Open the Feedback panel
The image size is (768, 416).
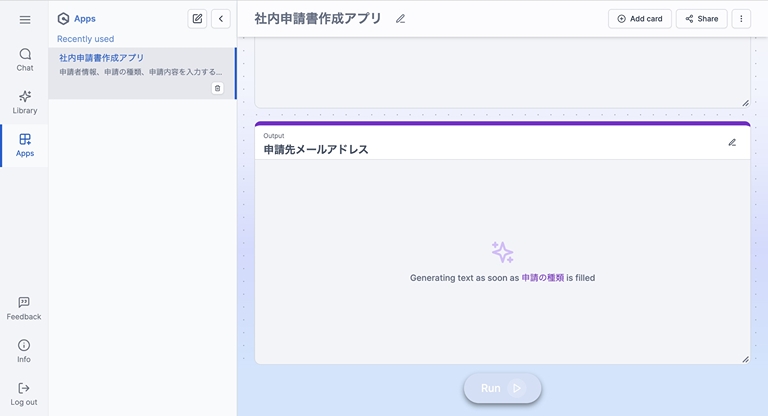[x=24, y=308]
